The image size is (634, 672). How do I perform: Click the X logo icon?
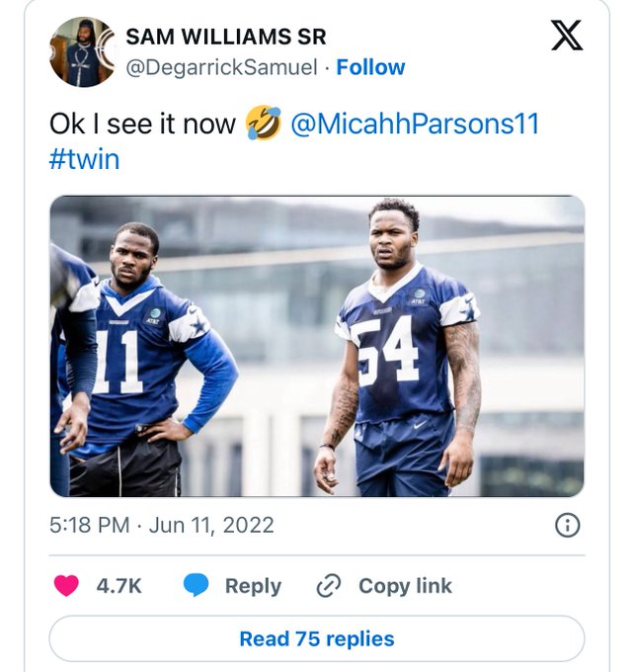566,35
